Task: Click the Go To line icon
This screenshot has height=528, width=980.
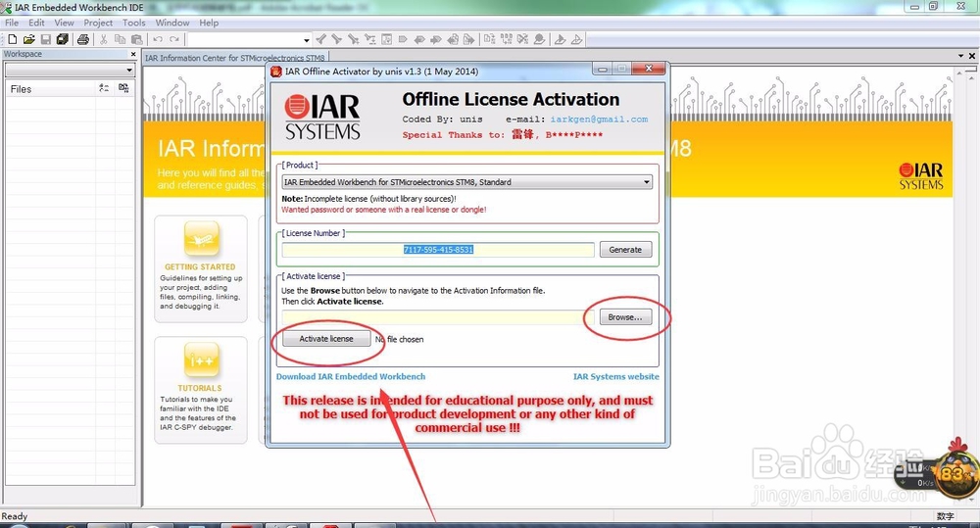Action: tap(386, 39)
